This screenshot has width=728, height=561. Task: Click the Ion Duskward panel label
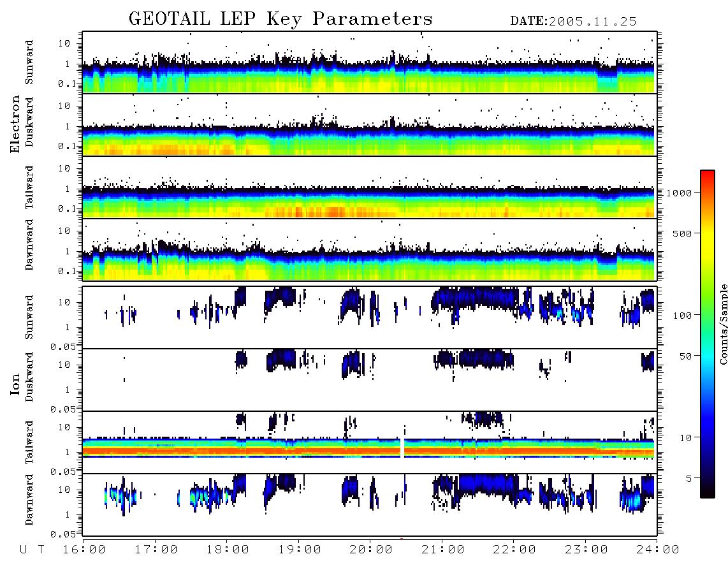click(x=29, y=377)
